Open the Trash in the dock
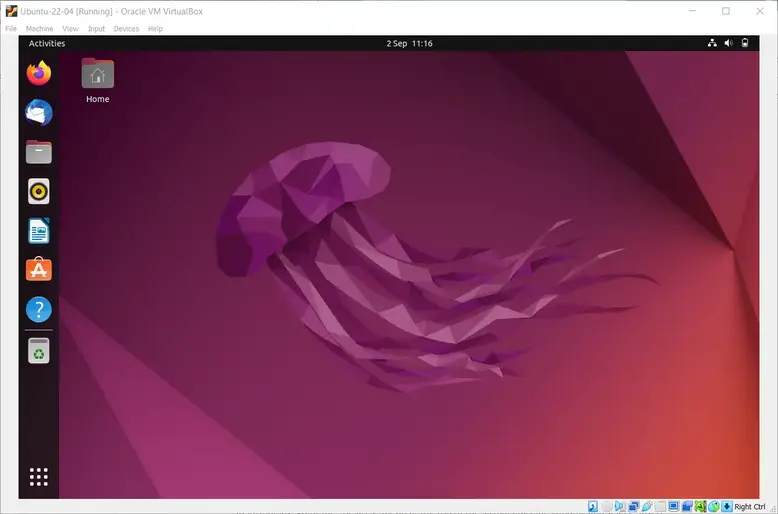The image size is (778, 514). 39,351
